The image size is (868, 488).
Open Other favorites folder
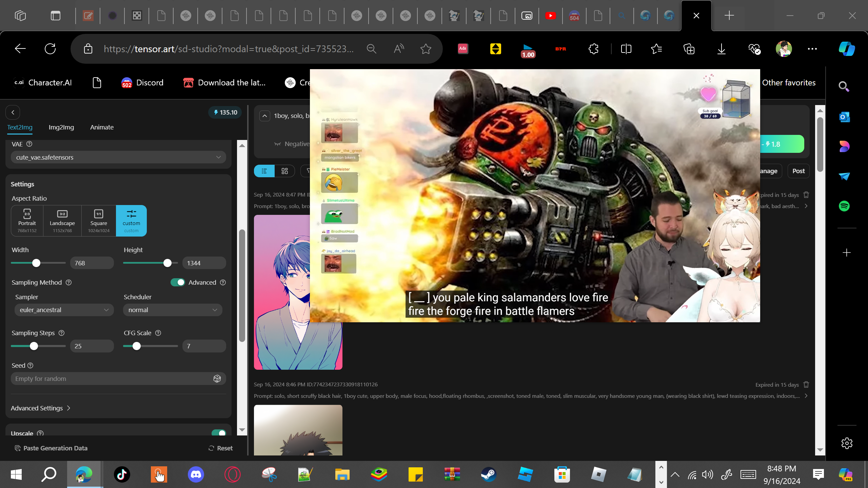tap(789, 83)
